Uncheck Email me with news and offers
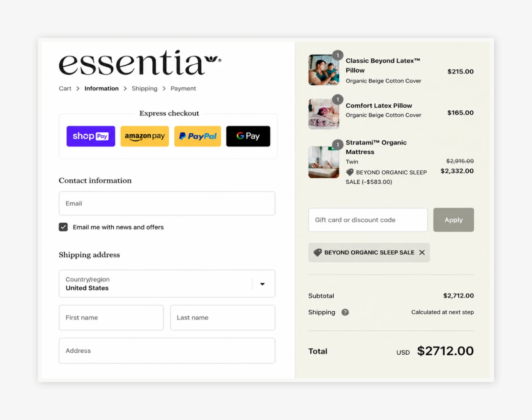 tap(63, 227)
